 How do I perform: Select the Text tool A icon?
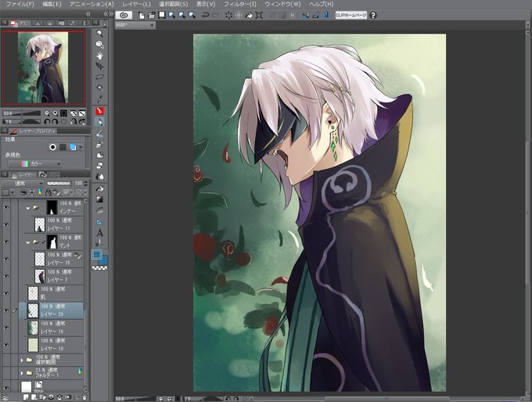click(x=99, y=233)
